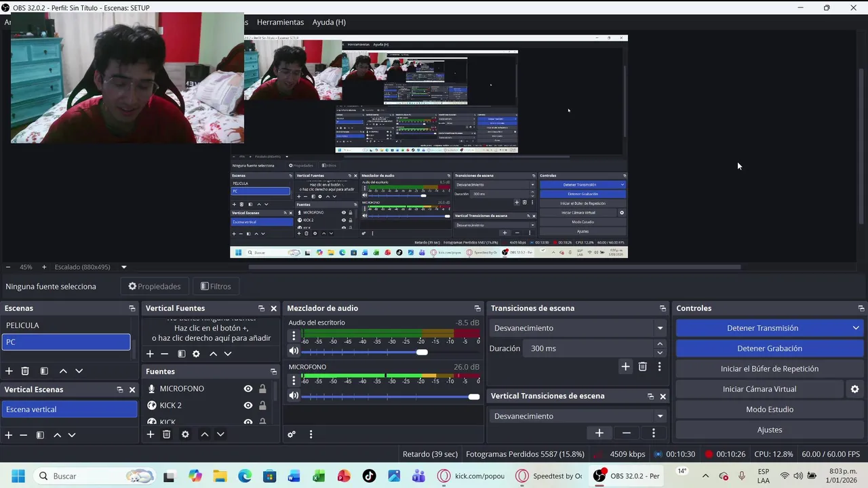Undock the Mezclador de audio panel
868x488 pixels.
tap(478, 308)
